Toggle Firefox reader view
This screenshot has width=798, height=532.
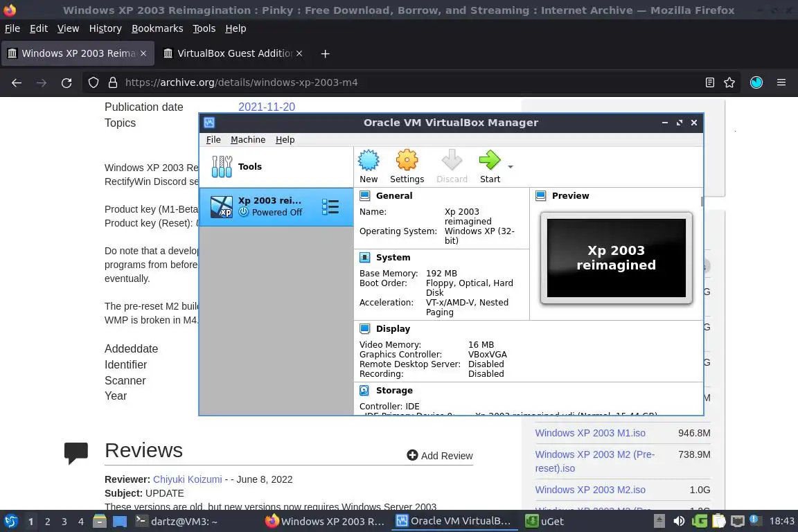(710, 82)
